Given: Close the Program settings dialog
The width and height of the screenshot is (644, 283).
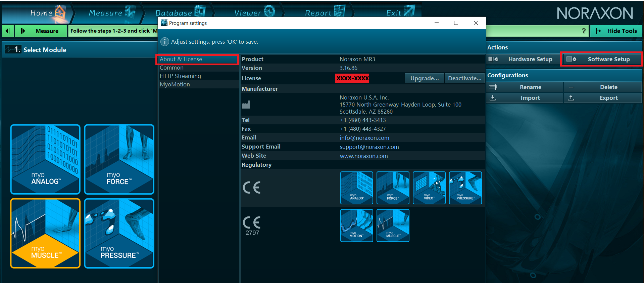Looking at the screenshot, I should (x=476, y=23).
